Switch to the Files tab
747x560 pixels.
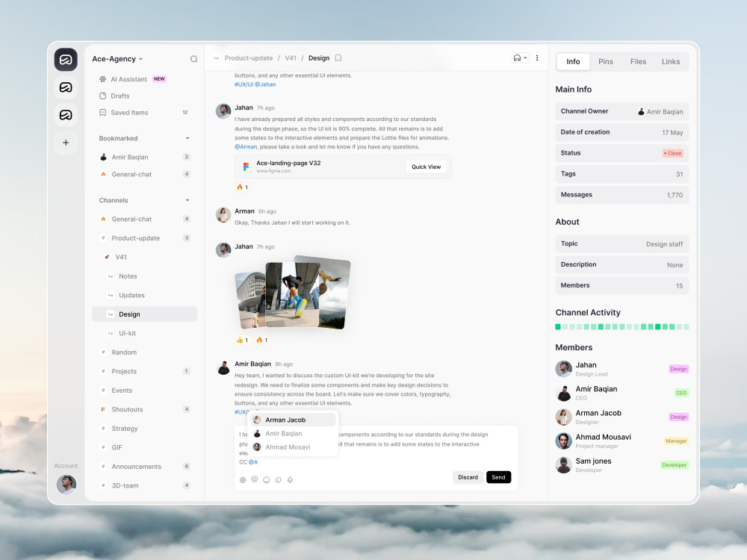[x=638, y=61]
